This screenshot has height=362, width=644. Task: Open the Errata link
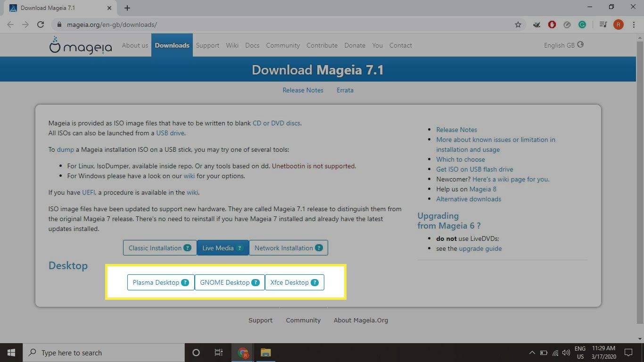pos(345,90)
